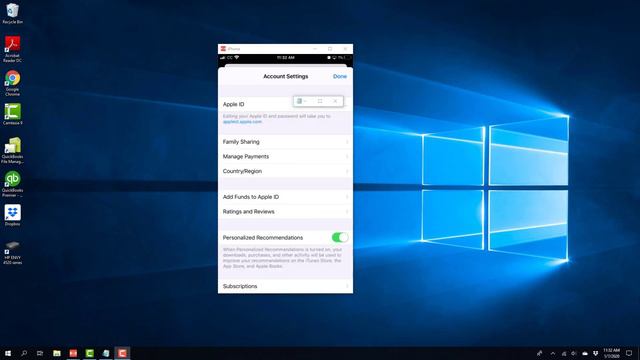Open Country/Region settings

(x=285, y=171)
